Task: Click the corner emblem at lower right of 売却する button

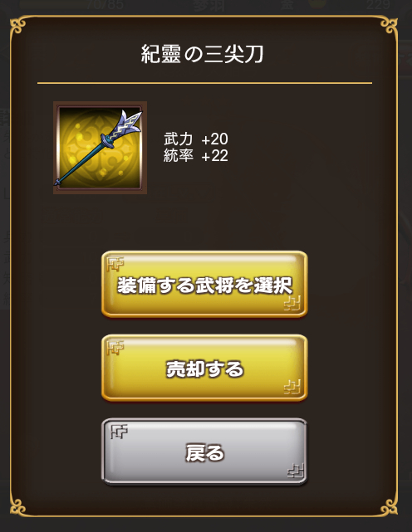Action: coord(292,388)
